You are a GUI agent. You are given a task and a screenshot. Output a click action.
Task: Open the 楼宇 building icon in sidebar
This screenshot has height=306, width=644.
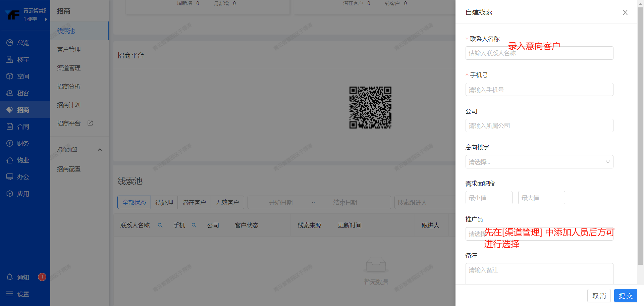point(10,59)
